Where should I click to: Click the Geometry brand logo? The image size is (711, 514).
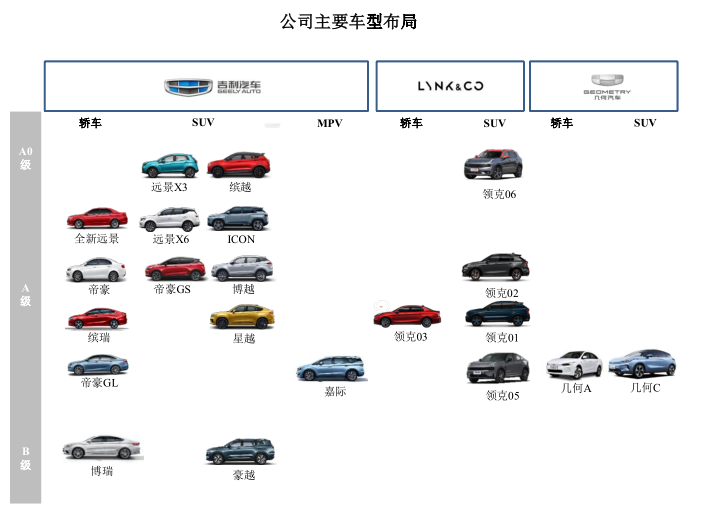(607, 87)
